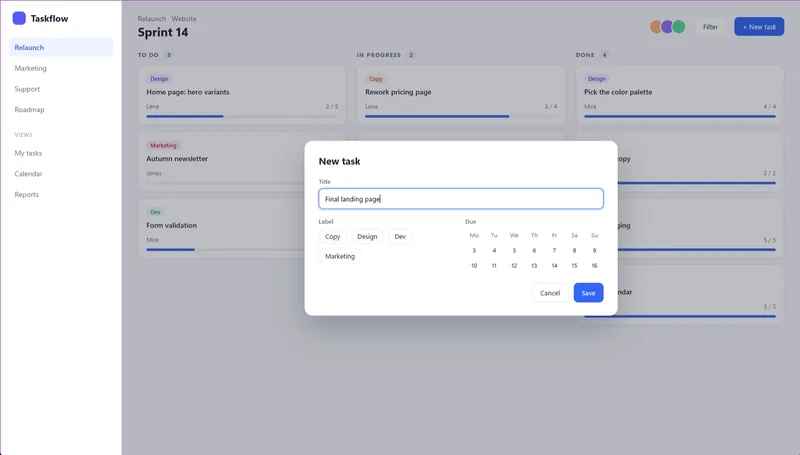The image size is (800, 455).
Task: Click progress bar of Rework pricing page
Action: point(461,116)
